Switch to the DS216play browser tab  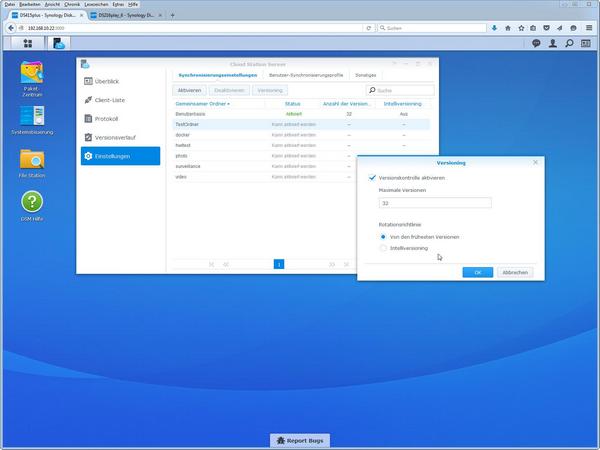[126, 15]
